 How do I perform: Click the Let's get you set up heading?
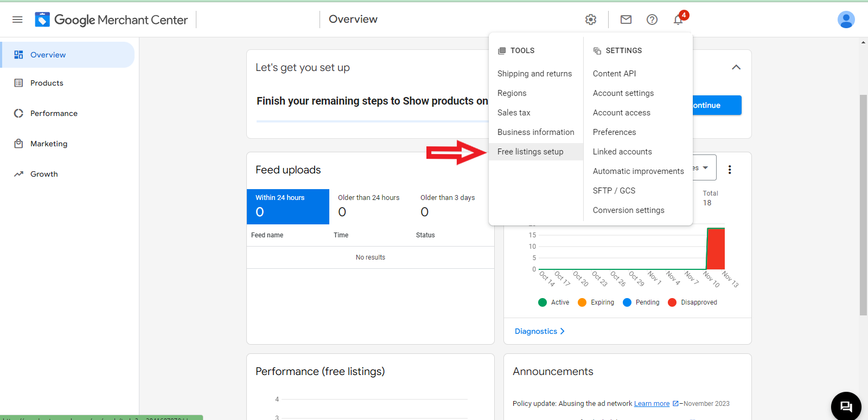tap(303, 67)
